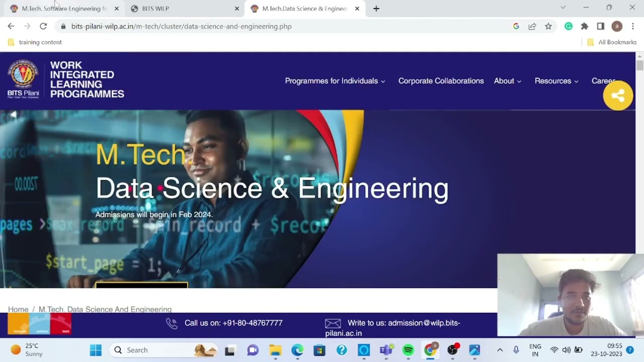Open Microsoft Edge from taskbar

point(297,350)
